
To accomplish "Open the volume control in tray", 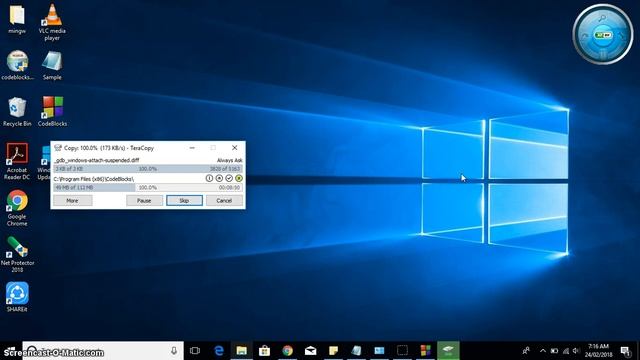I will pos(576,351).
